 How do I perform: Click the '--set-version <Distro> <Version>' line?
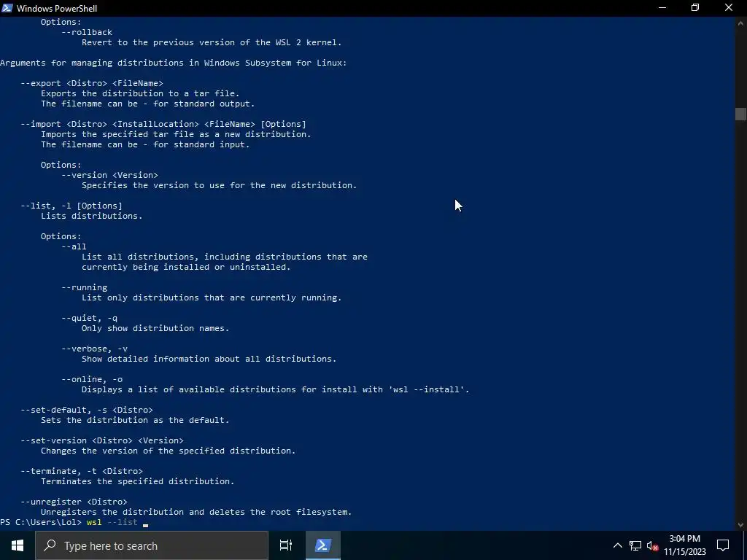102,440
